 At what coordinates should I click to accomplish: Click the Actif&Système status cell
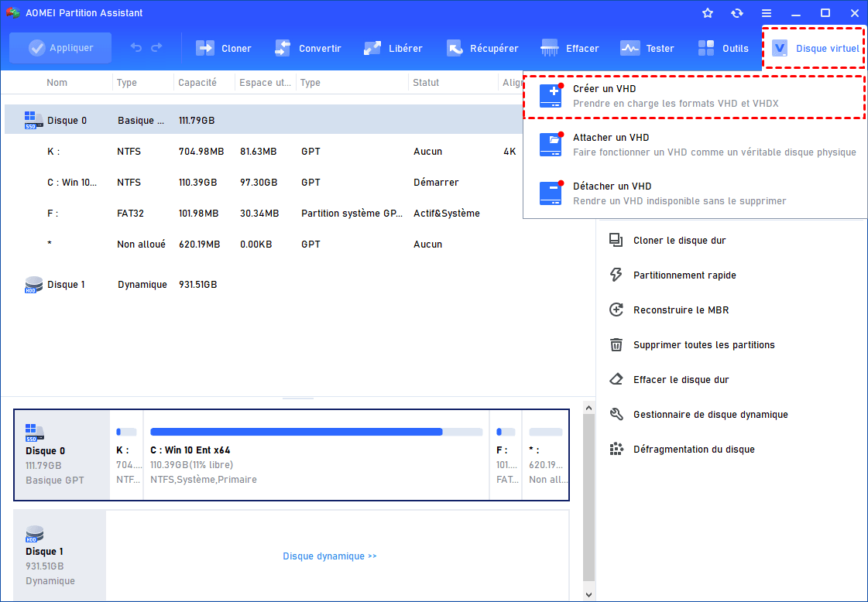click(446, 213)
